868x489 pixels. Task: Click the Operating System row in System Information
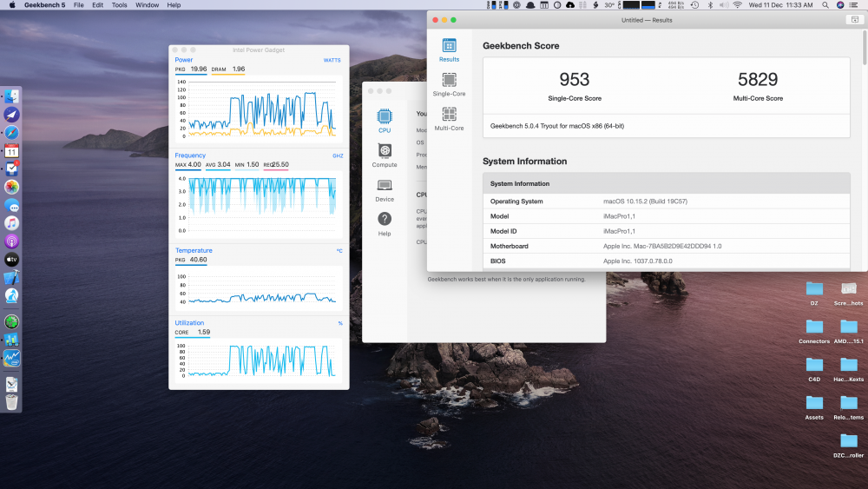[666, 202]
